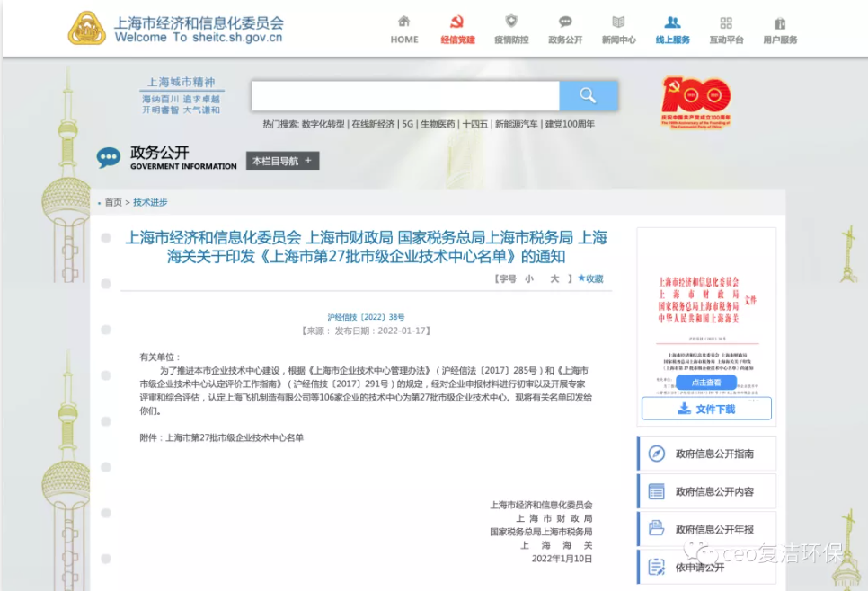Open 政务公开 speech bubble nav icon
The width and height of the screenshot is (868, 591).
pyautogui.click(x=565, y=22)
